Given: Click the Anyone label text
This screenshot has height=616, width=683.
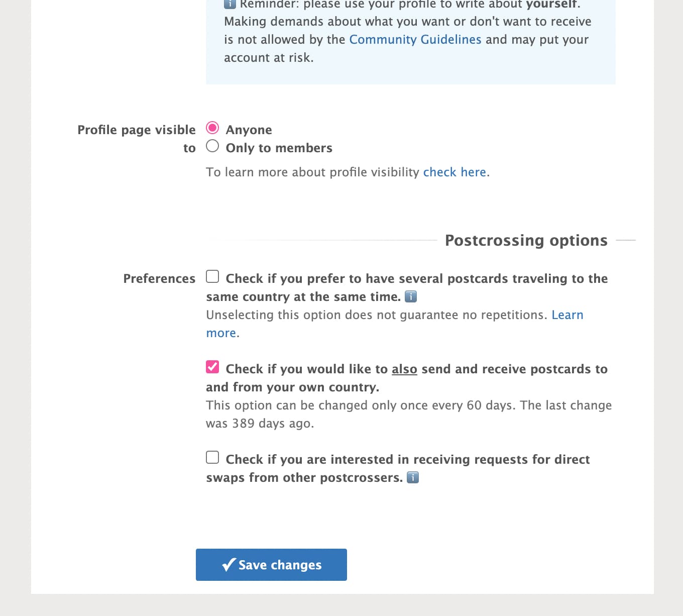Looking at the screenshot, I should click(x=249, y=130).
